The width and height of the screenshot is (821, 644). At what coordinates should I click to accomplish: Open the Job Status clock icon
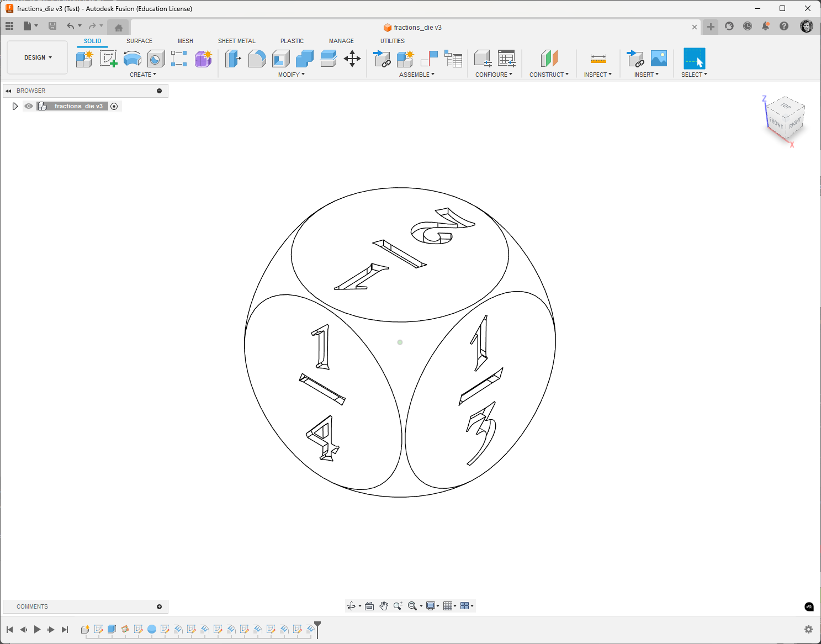pyautogui.click(x=748, y=26)
